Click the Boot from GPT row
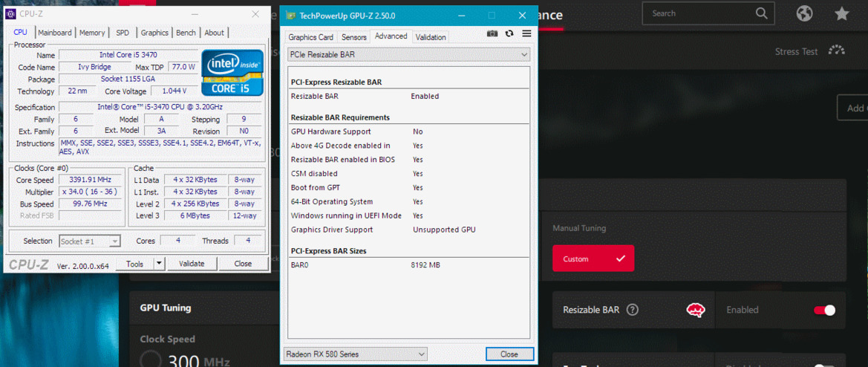Screen dimensions: 868x367 [408, 188]
